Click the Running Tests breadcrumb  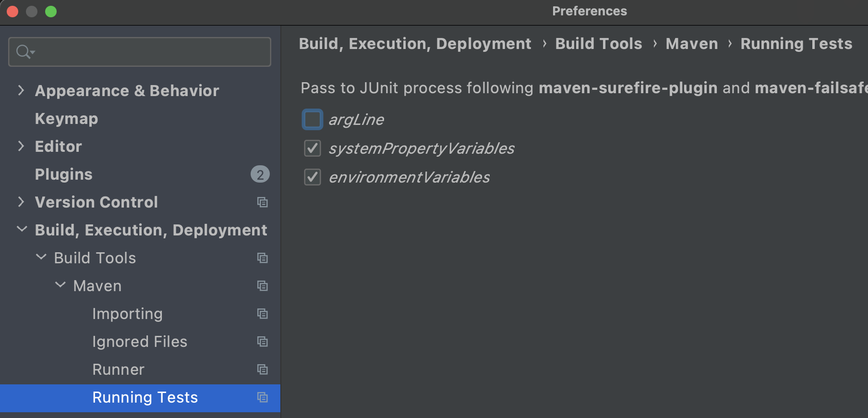pos(796,44)
